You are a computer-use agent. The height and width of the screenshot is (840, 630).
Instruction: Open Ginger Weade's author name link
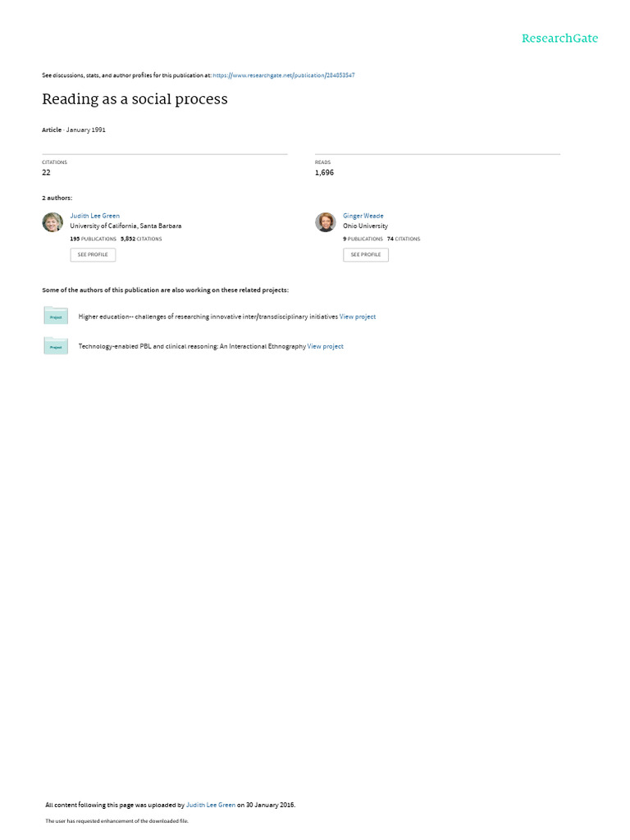(x=363, y=216)
